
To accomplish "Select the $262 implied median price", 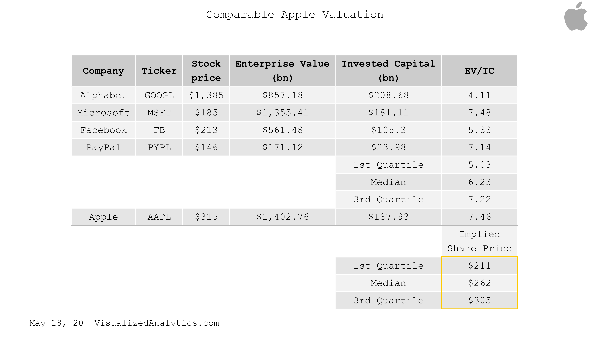I will pos(479,283).
